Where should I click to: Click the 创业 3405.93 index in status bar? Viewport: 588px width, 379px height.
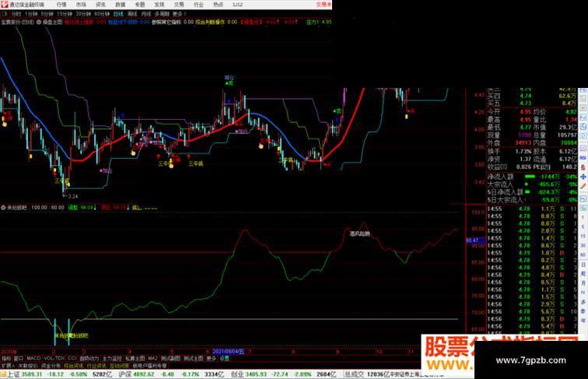[247, 374]
